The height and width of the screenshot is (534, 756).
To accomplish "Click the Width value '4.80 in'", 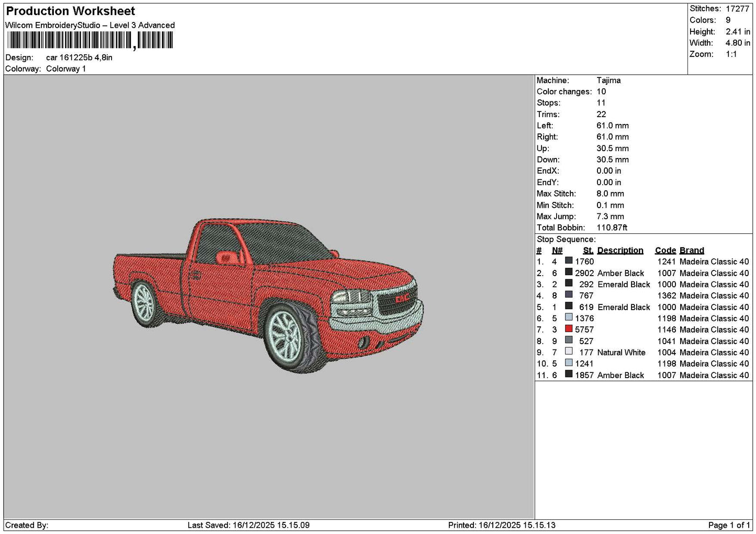I will pyautogui.click(x=738, y=43).
